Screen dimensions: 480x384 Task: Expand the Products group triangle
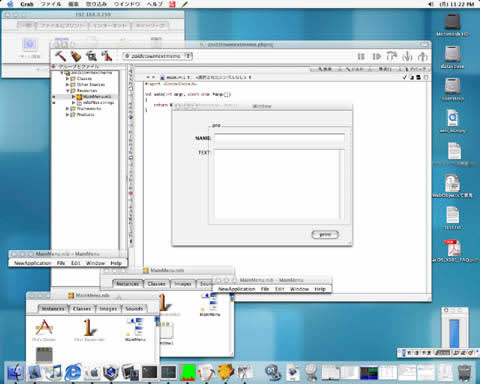click(x=67, y=115)
